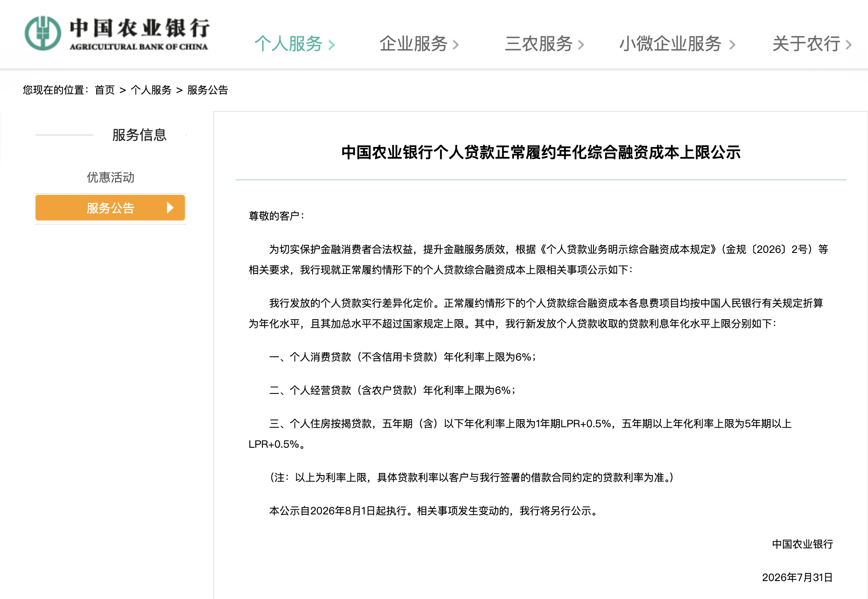Click the 服务信息 sidebar heading
868x599 pixels.
[x=139, y=135]
